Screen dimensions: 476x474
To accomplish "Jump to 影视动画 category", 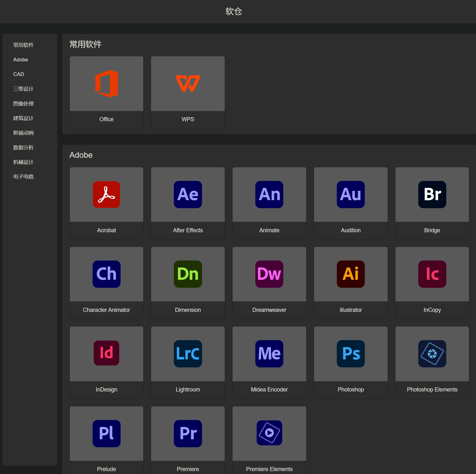I will 23,133.
